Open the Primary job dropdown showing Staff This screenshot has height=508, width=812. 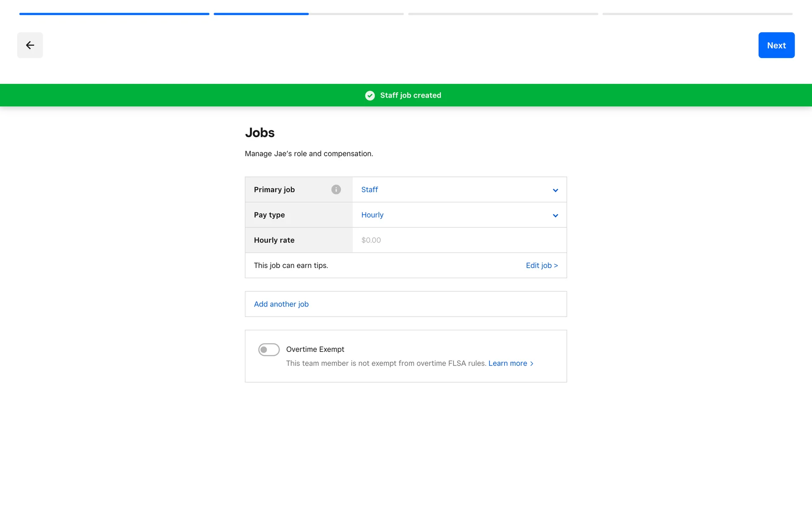[x=459, y=190]
